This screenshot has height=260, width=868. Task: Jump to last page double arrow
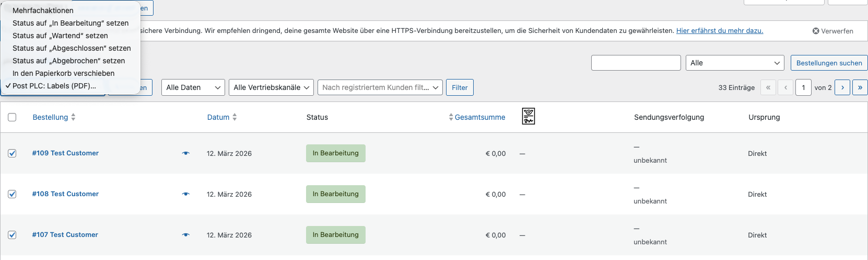[x=860, y=87]
